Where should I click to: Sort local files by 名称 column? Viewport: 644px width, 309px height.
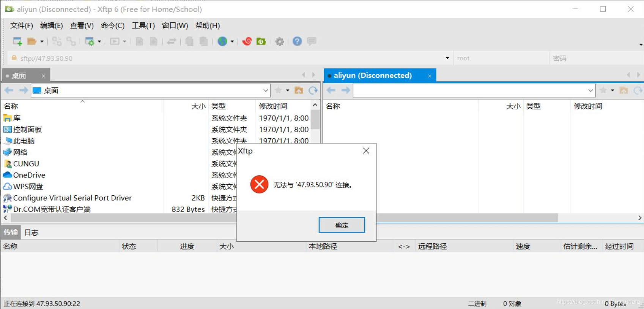point(82,106)
